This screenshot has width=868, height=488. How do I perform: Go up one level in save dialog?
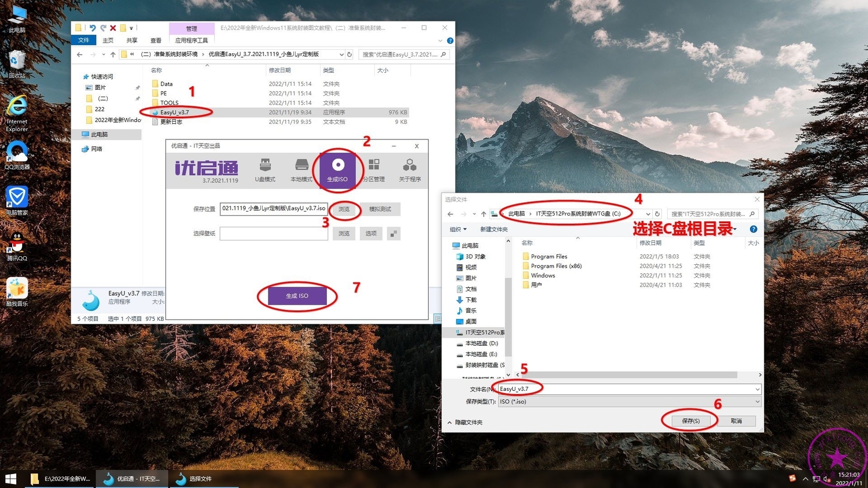[x=484, y=214]
